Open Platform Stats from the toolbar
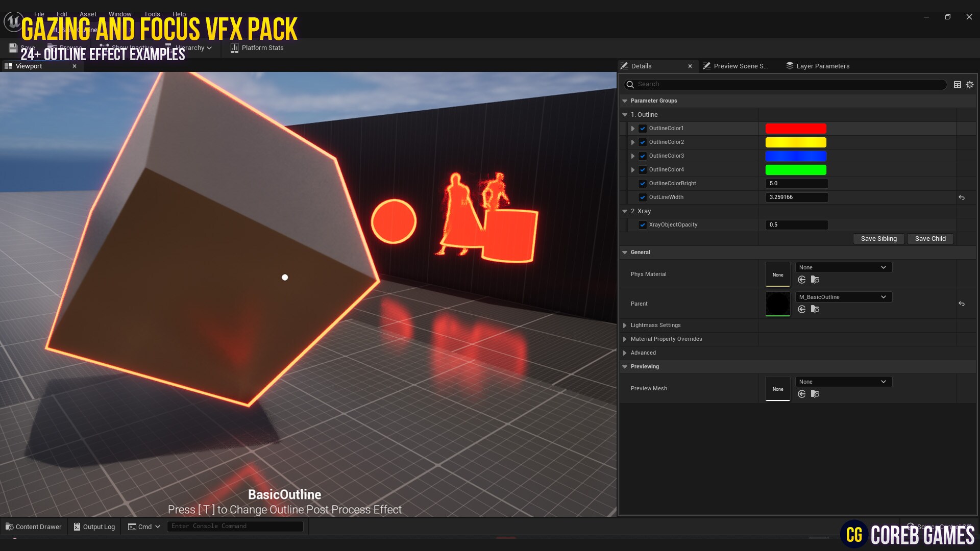Image resolution: width=980 pixels, height=551 pixels. pyautogui.click(x=257, y=47)
